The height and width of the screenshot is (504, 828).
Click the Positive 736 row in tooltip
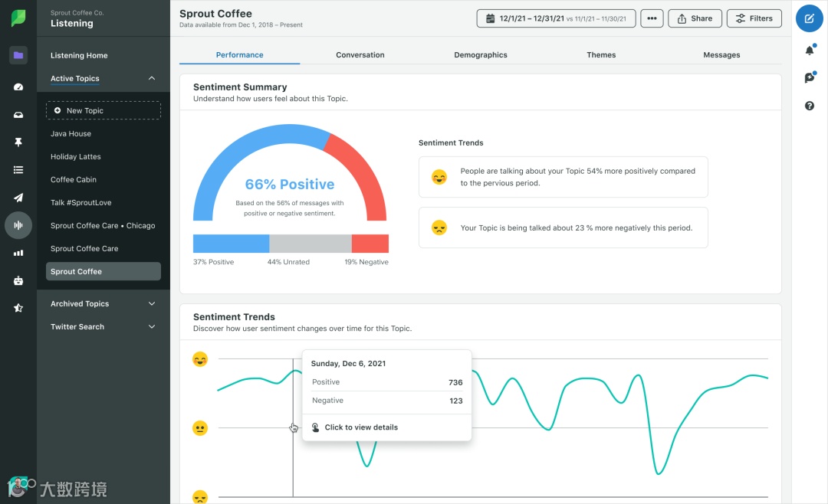tap(387, 382)
